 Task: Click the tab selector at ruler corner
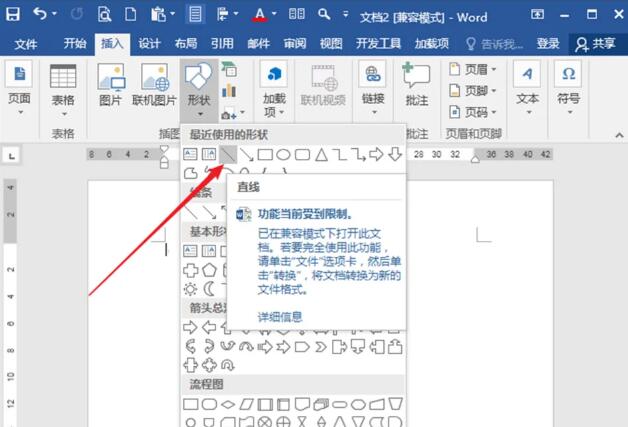12,155
